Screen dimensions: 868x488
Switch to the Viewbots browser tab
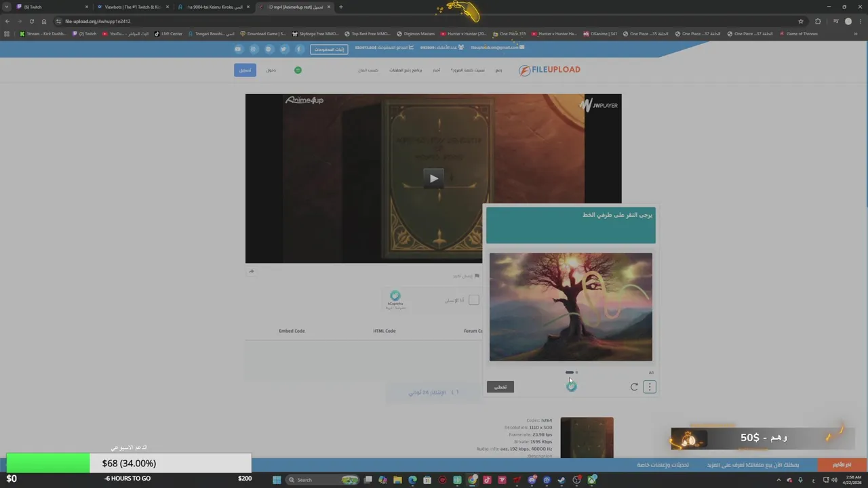click(133, 7)
